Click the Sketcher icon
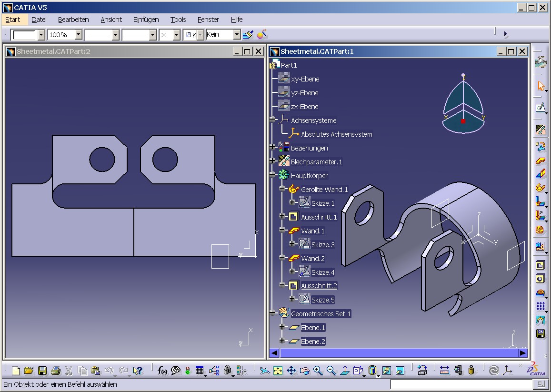 tap(540, 107)
